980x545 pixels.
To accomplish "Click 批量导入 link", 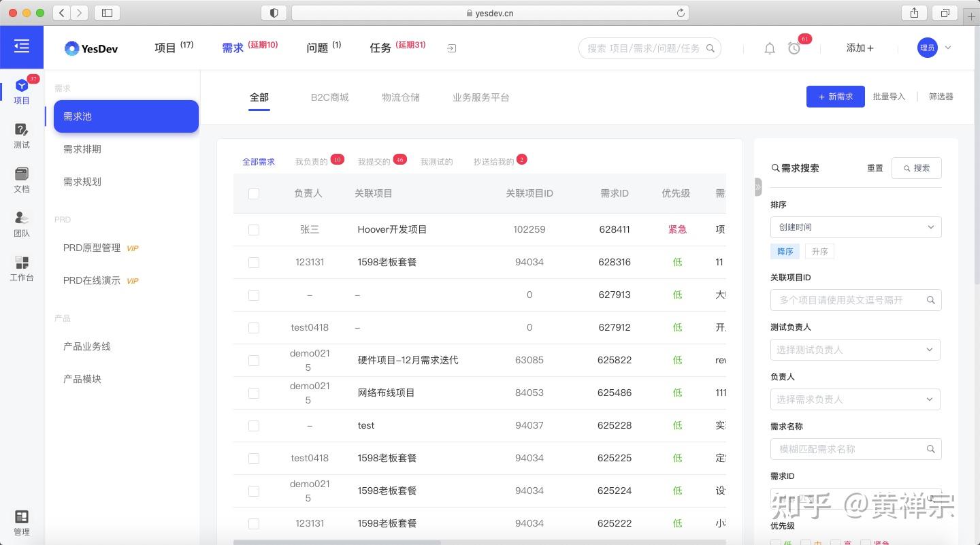I will pos(889,97).
